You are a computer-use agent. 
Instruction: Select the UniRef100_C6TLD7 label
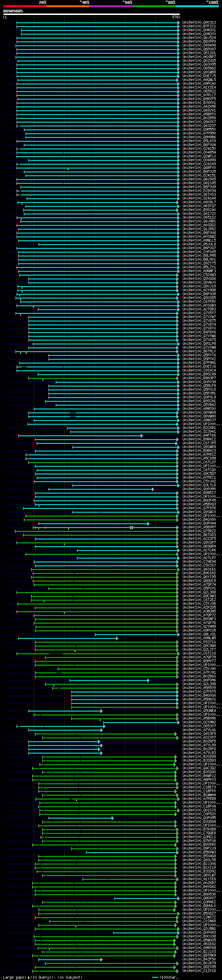pyautogui.click(x=199, y=462)
